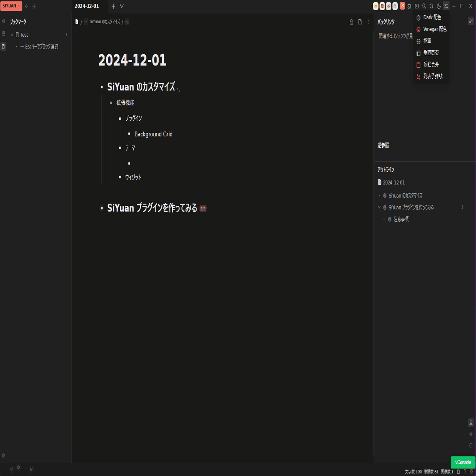The height and width of the screenshot is (476, 476).
Task: Click the '逆参照' section header
Action: click(x=383, y=146)
